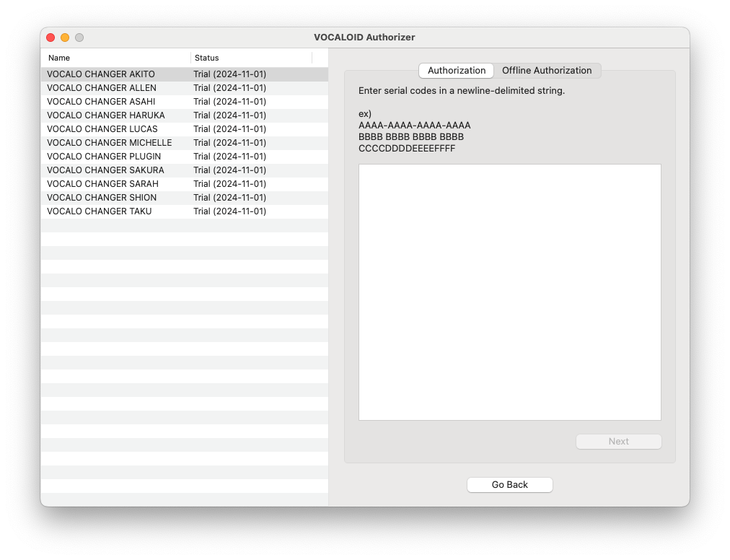Click the Go Back button
Image resolution: width=730 pixels, height=560 pixels.
tap(510, 484)
